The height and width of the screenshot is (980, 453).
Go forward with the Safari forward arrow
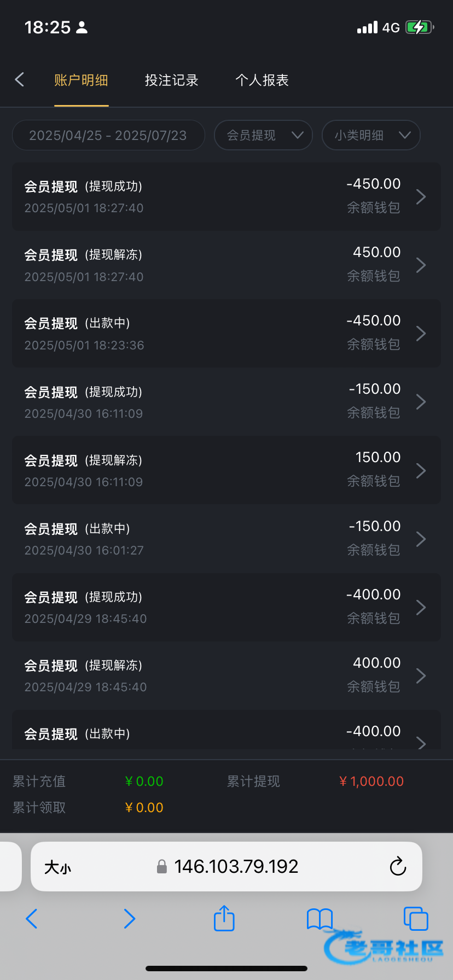tap(129, 919)
